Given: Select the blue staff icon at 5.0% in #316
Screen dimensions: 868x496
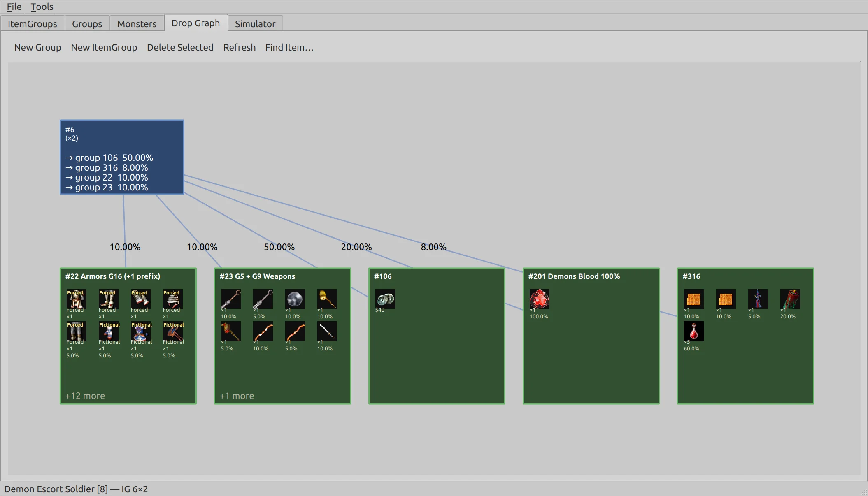Looking at the screenshot, I should pos(758,299).
